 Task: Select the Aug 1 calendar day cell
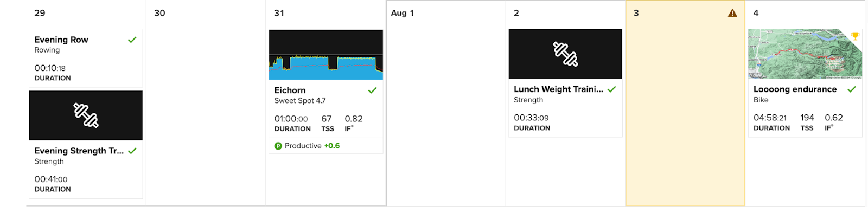(446, 104)
